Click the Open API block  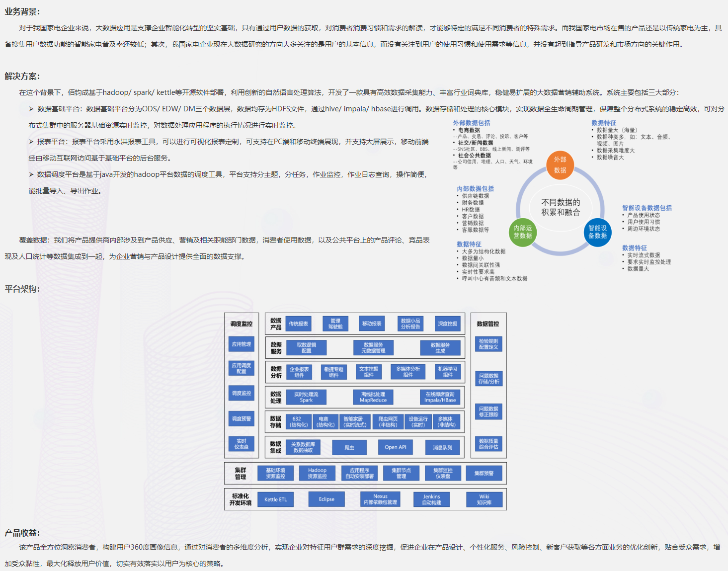pos(396,447)
